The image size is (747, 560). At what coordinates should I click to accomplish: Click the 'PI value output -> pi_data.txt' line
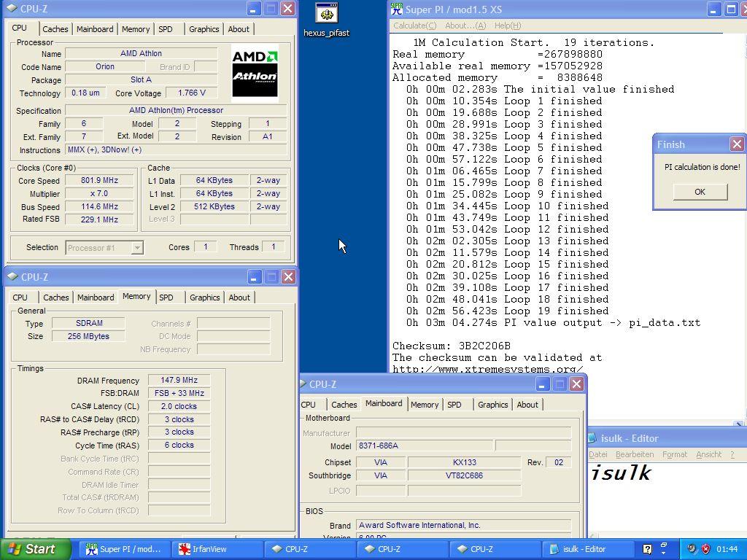pos(553,323)
